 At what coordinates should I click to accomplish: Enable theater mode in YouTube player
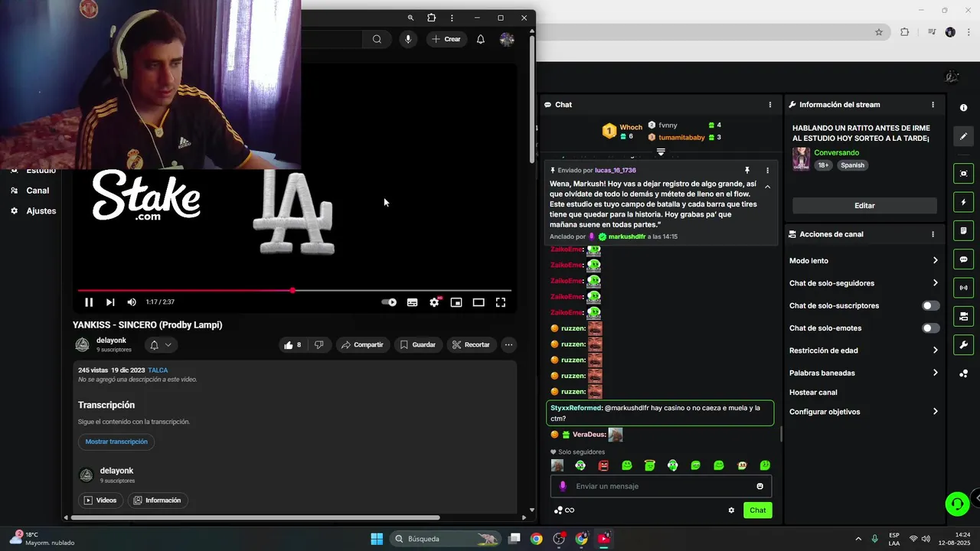click(479, 302)
